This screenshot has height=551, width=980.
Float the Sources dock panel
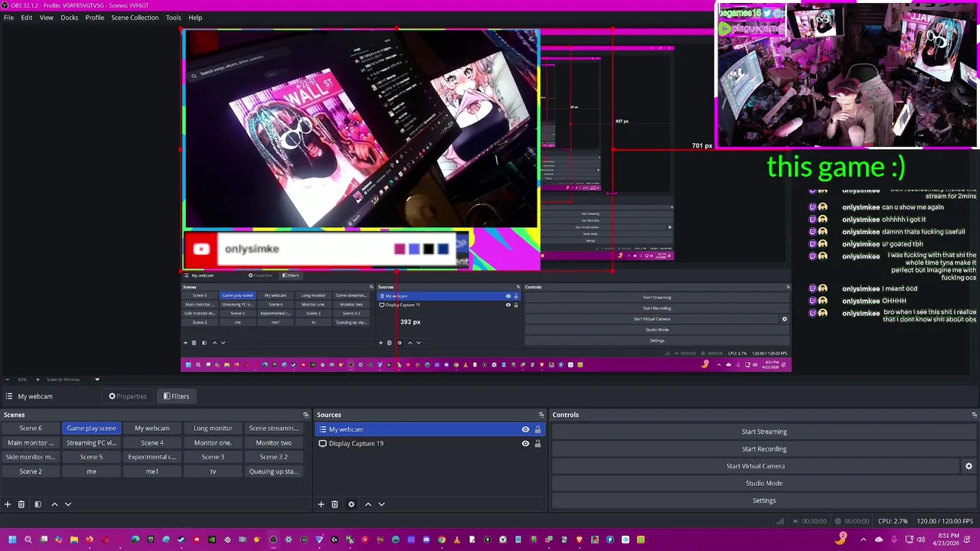[x=541, y=415]
